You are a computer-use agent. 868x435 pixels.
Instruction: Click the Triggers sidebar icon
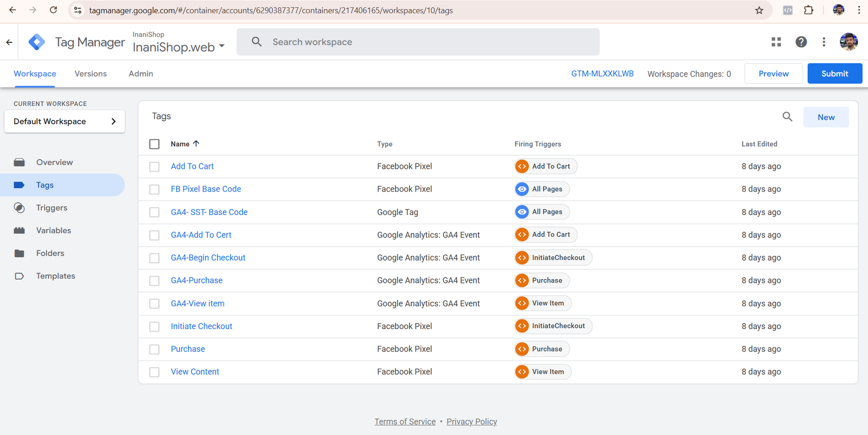[x=20, y=208]
